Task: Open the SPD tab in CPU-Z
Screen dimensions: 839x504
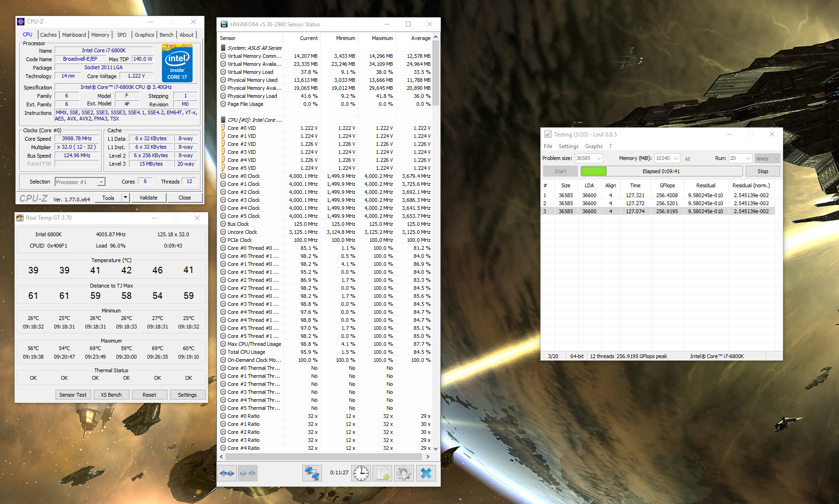Action: pos(122,35)
